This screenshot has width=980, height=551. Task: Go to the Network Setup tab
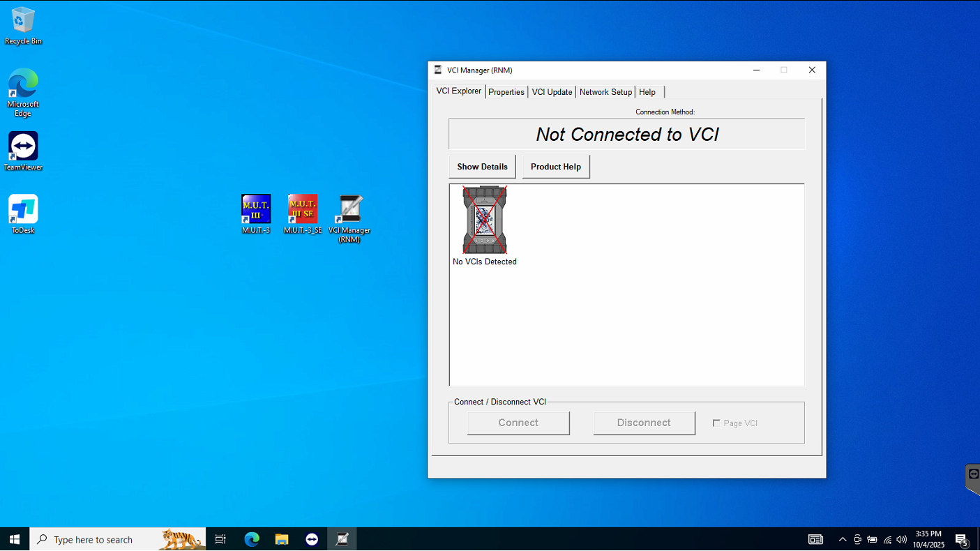click(605, 92)
